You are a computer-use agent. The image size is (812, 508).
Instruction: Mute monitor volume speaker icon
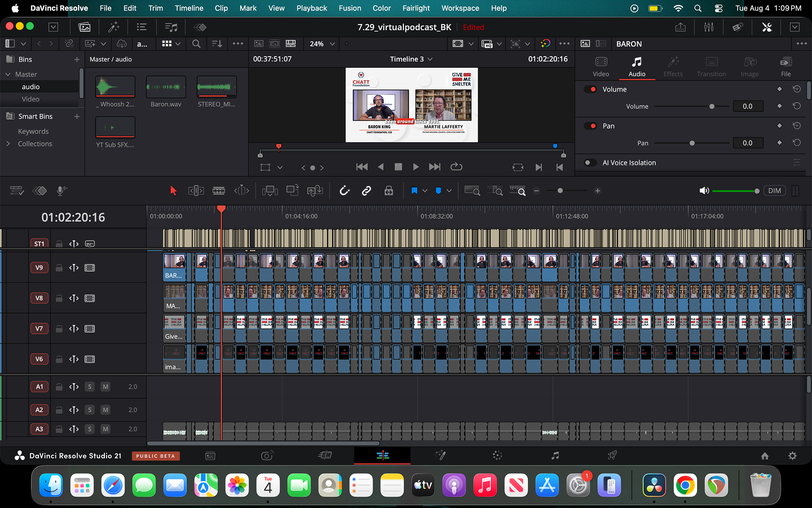(704, 191)
